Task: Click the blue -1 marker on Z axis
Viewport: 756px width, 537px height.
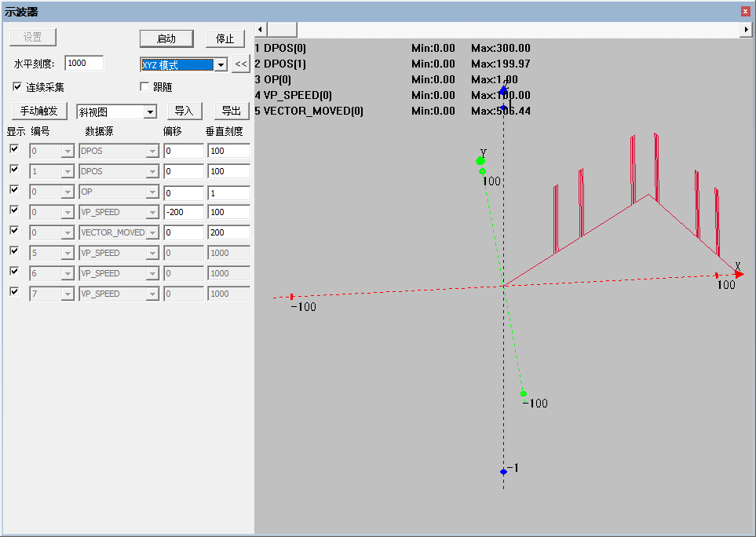Action: [503, 471]
